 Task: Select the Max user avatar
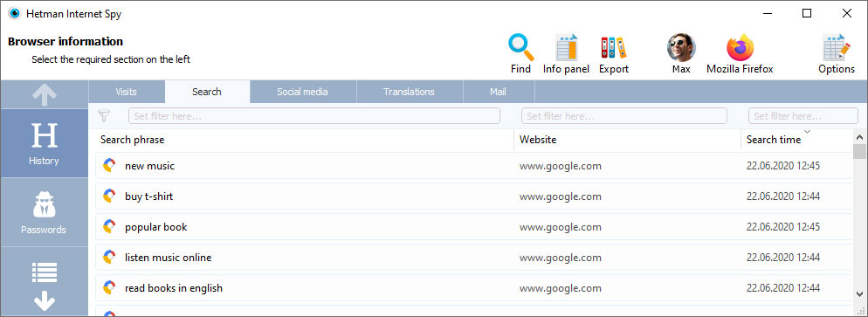pyautogui.click(x=681, y=47)
